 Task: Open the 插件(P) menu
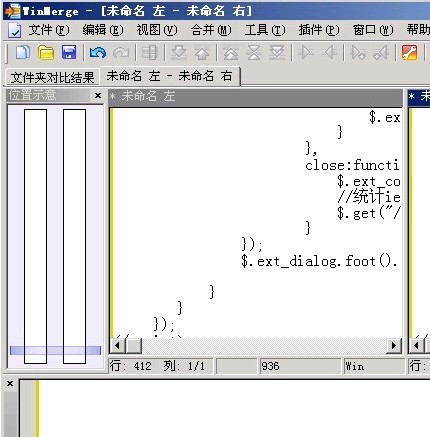319,30
